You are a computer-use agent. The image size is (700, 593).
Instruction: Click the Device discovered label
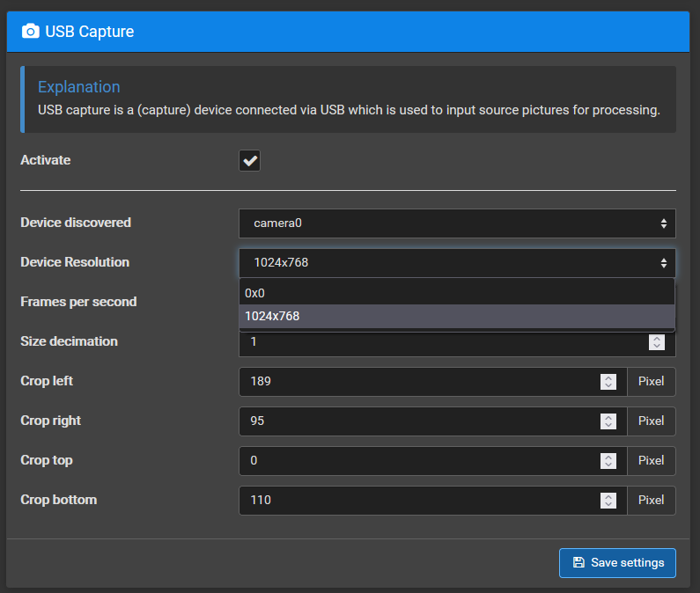click(x=76, y=223)
